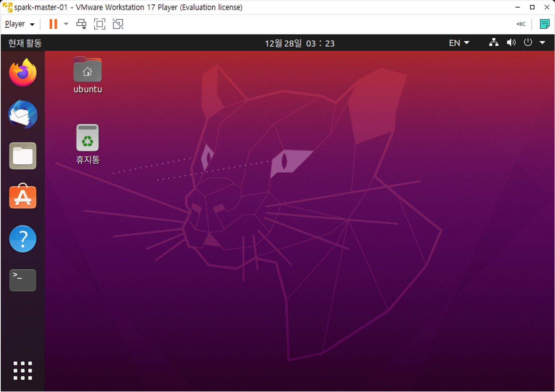Show Applications grid
Image resolution: width=555 pixels, height=392 pixels.
coord(23,371)
